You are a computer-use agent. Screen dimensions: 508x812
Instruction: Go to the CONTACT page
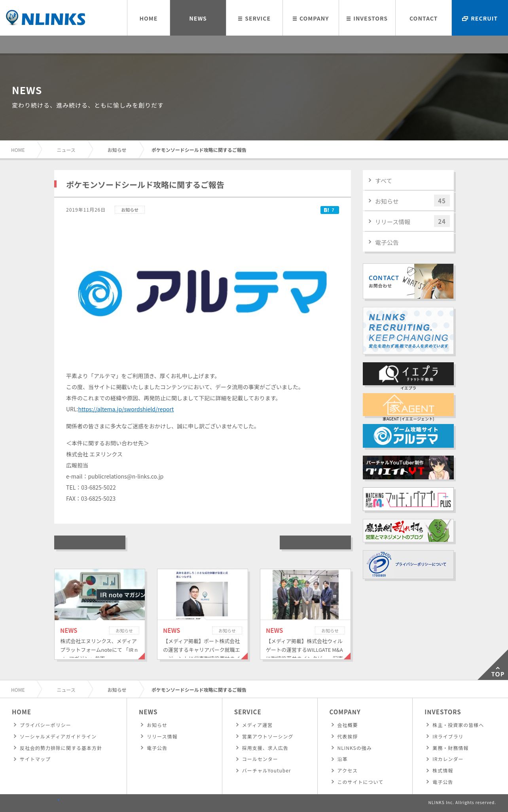(423, 18)
